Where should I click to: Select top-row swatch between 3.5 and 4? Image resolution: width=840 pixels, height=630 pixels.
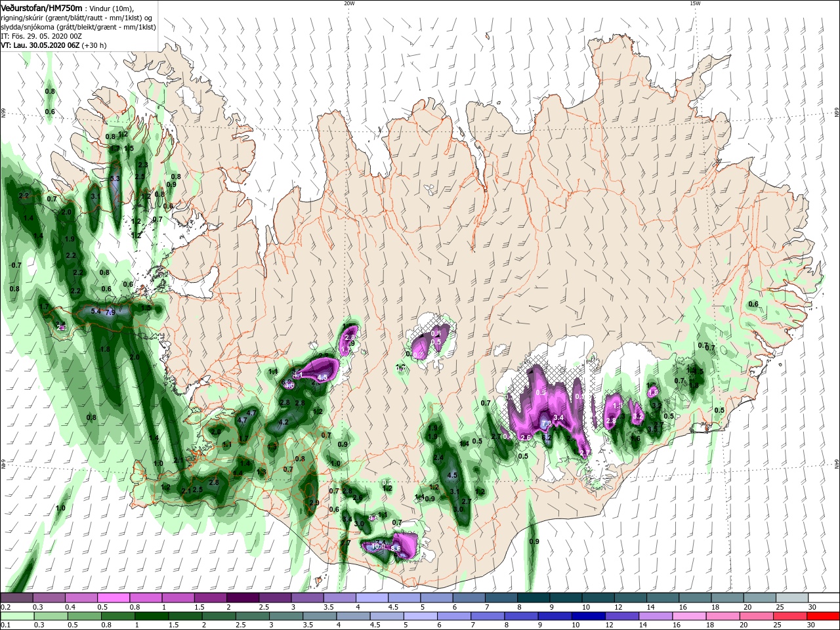[339, 598]
